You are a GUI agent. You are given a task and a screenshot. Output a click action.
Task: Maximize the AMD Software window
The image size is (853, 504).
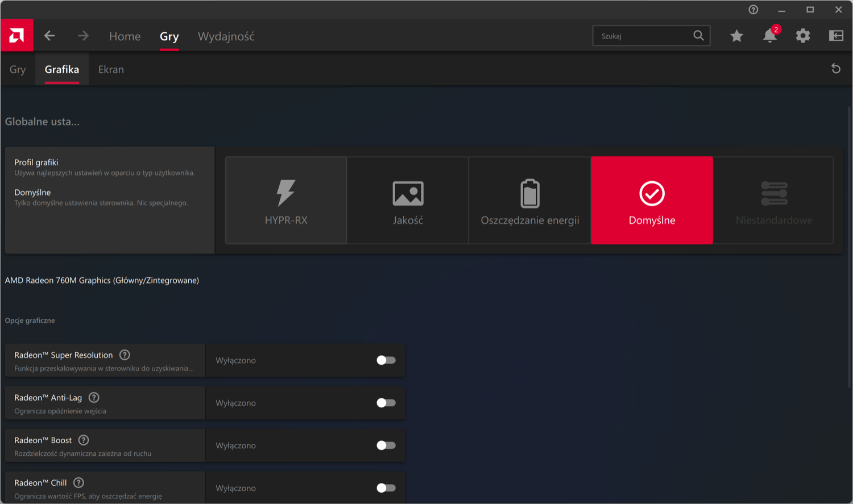(x=810, y=10)
